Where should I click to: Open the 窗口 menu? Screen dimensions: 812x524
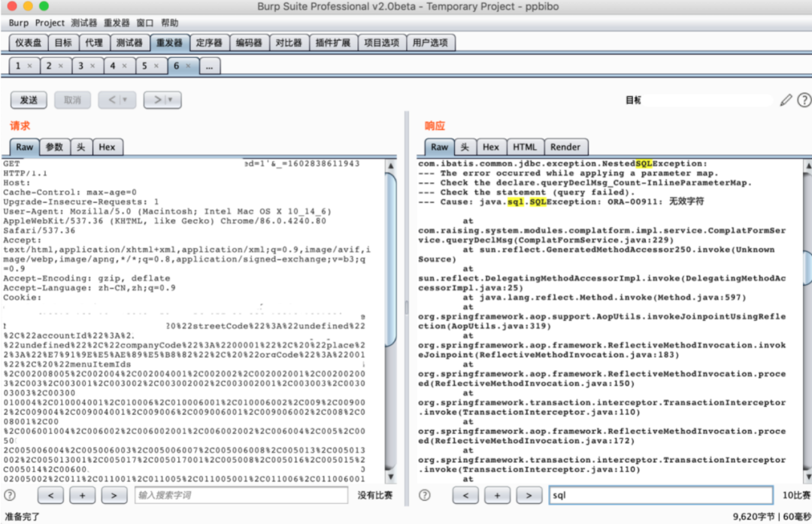pos(145,23)
